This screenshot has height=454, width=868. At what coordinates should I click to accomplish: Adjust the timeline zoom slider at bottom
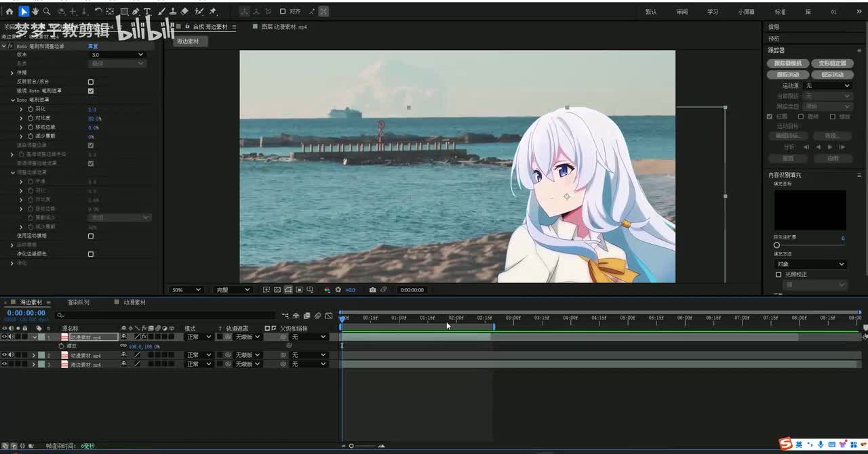(x=351, y=446)
